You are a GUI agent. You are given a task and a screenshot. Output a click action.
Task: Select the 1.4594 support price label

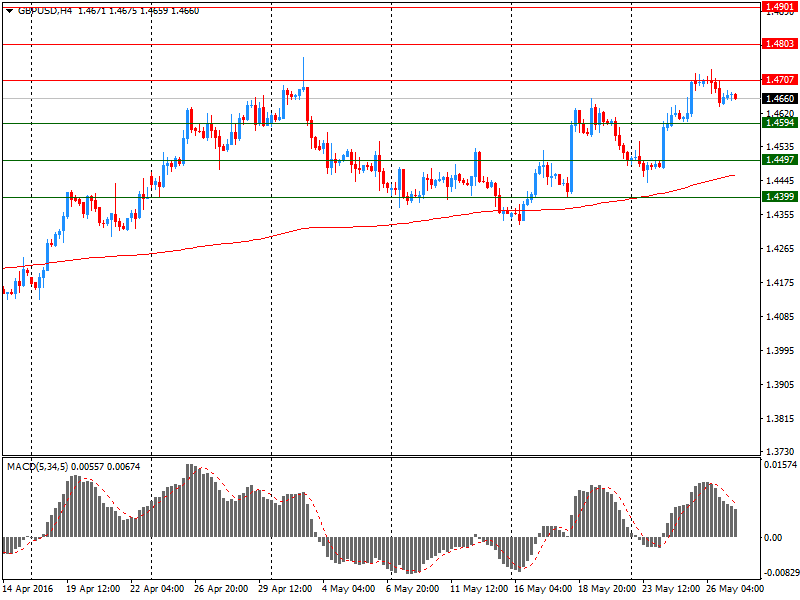[780, 122]
